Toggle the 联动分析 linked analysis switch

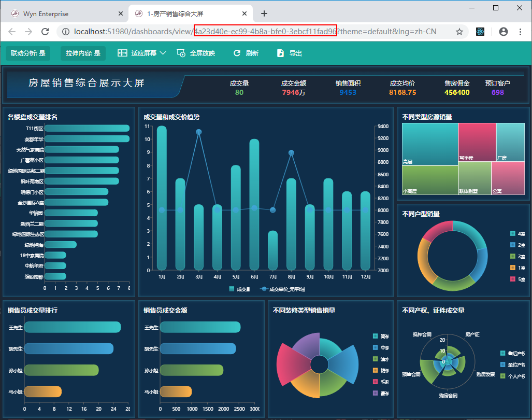coord(28,53)
